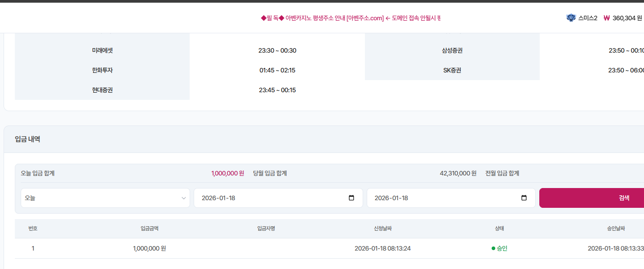Viewport: 644px width, 269px height.
Task: Click the 상태 column header
Action: click(x=499, y=229)
